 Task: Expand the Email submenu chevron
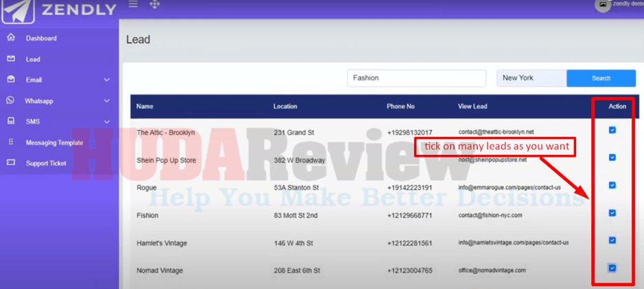(x=107, y=80)
